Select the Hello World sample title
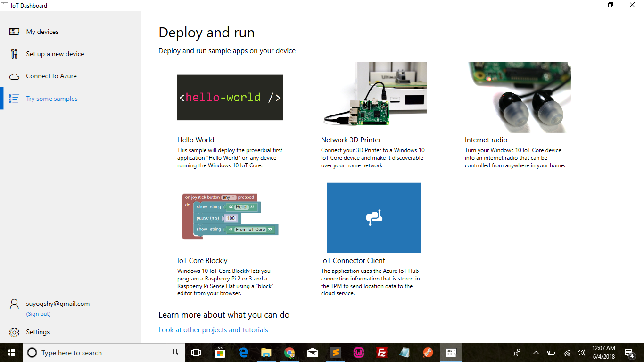 (196, 140)
